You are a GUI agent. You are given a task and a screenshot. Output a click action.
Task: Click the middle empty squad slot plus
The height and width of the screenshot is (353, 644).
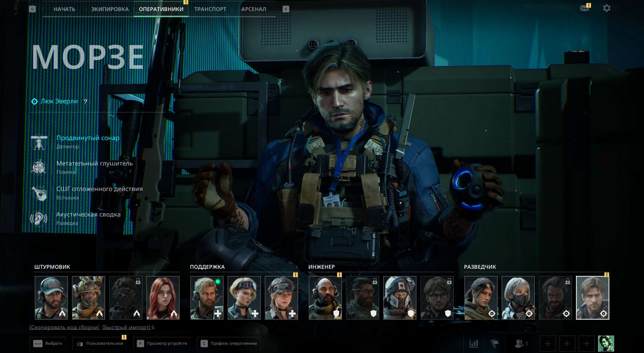pyautogui.click(x=567, y=344)
